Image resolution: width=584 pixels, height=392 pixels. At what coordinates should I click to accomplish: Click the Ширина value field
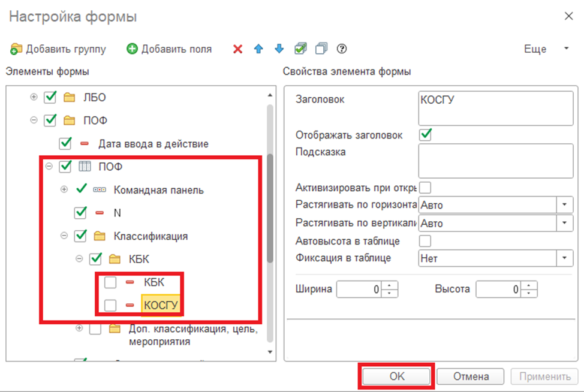coord(359,290)
